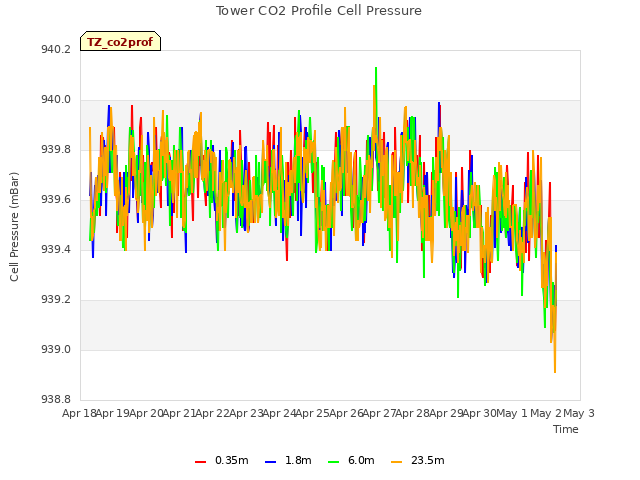Click the 939.0 y-axis tick label

pyautogui.click(x=56, y=350)
